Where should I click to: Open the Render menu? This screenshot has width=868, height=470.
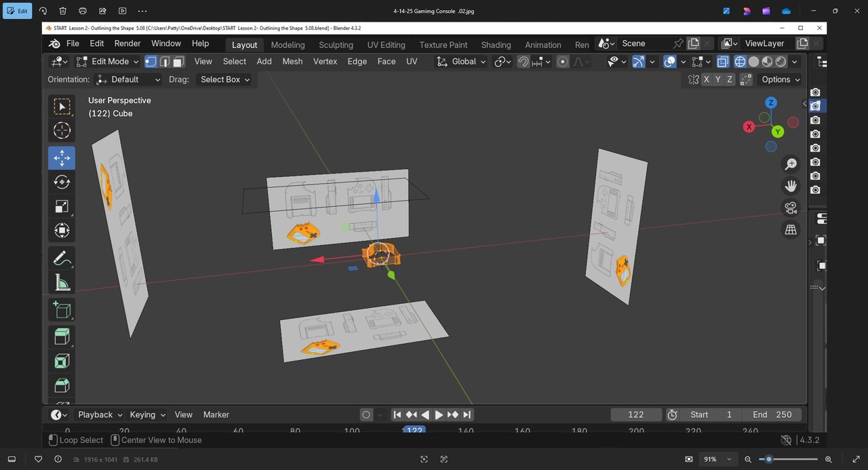tap(127, 43)
